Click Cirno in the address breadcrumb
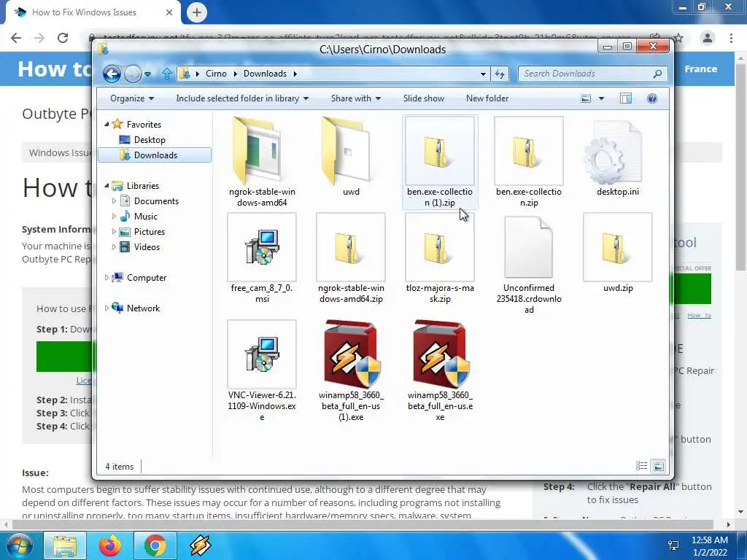This screenshot has height=560, width=747. 216,74
